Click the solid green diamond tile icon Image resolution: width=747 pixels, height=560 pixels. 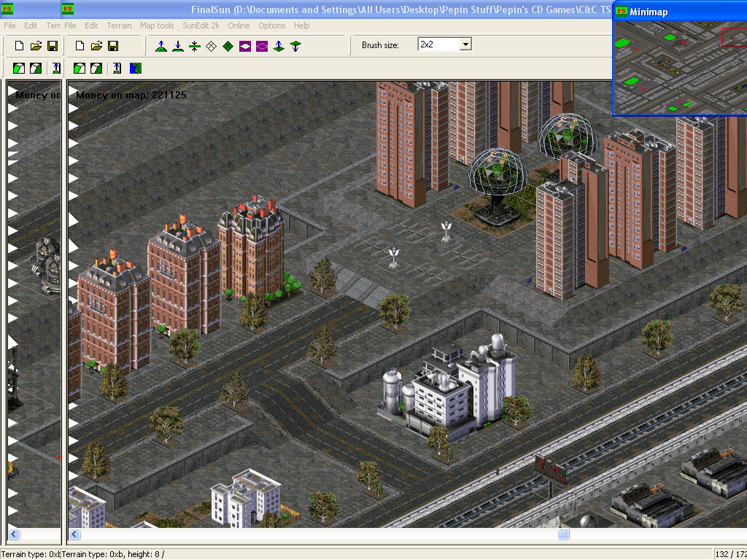[x=228, y=46]
